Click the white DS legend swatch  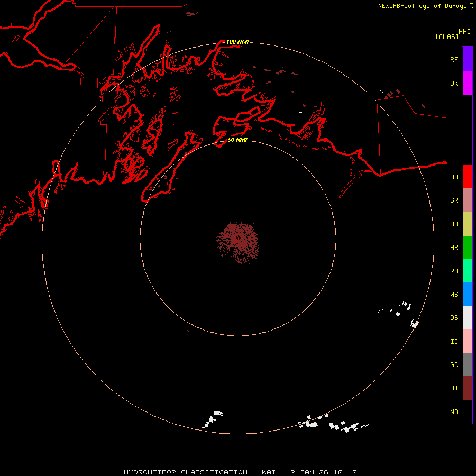click(x=467, y=317)
